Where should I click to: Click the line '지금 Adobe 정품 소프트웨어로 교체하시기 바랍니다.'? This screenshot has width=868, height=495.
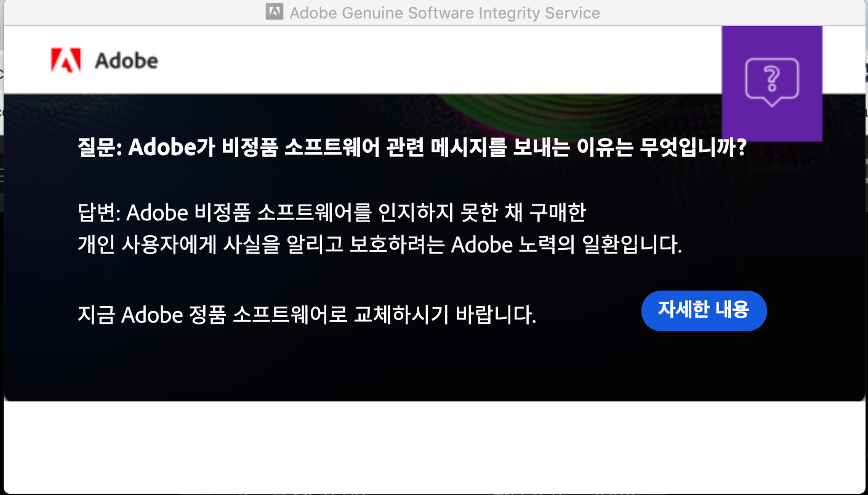(307, 315)
